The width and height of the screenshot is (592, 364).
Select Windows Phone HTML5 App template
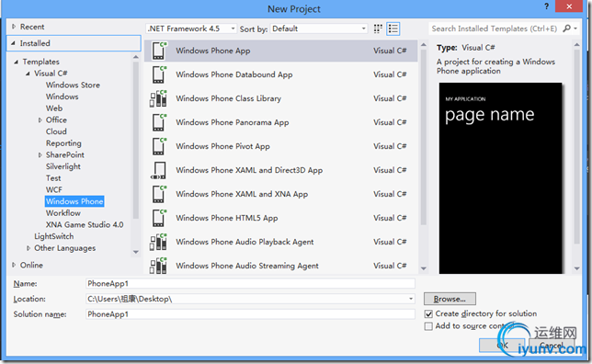[x=280, y=218]
